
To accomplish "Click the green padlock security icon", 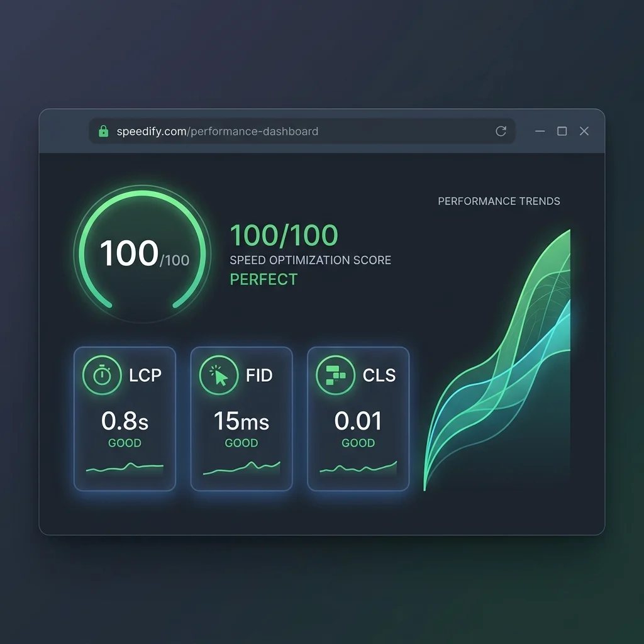I will point(104,131).
